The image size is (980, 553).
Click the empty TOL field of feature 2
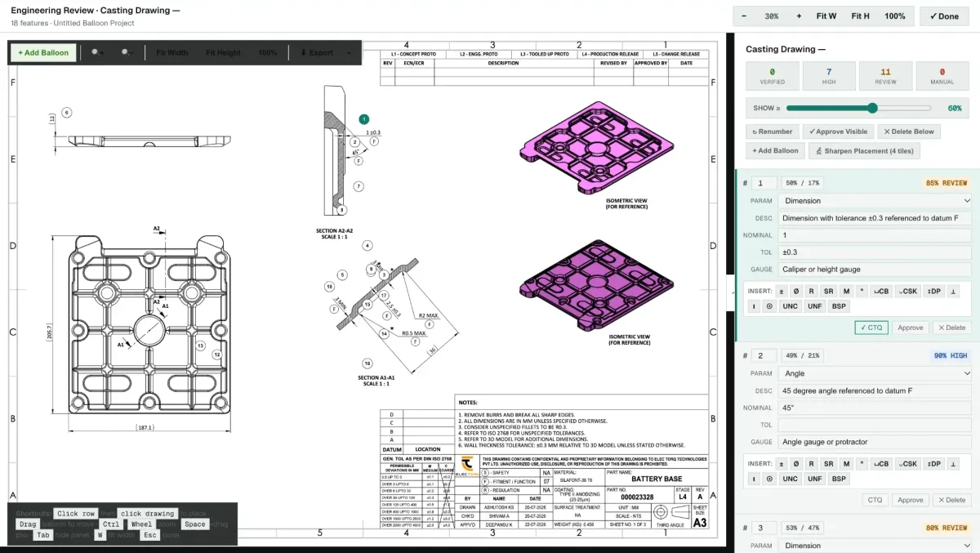[x=875, y=425]
